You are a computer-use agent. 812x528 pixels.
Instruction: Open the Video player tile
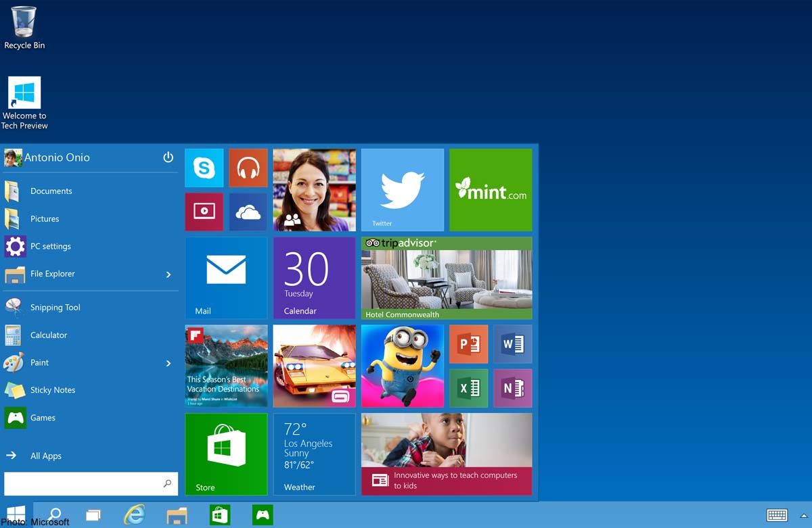tap(204, 212)
